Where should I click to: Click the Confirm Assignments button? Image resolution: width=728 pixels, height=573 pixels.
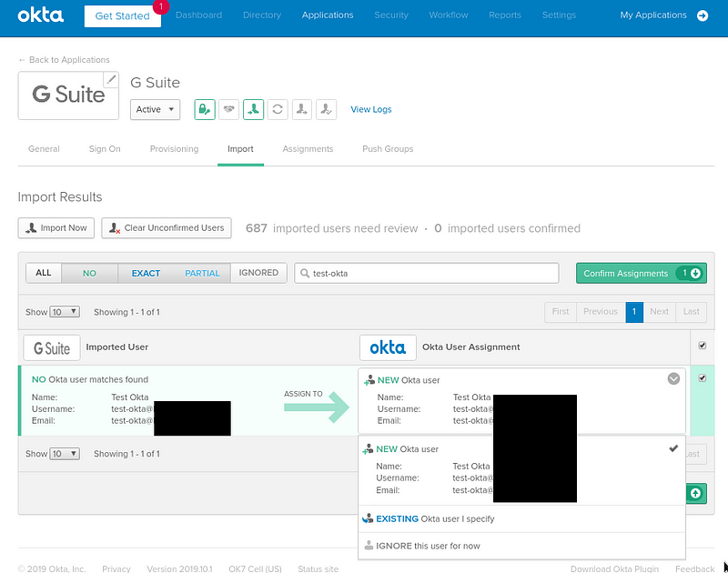[642, 273]
